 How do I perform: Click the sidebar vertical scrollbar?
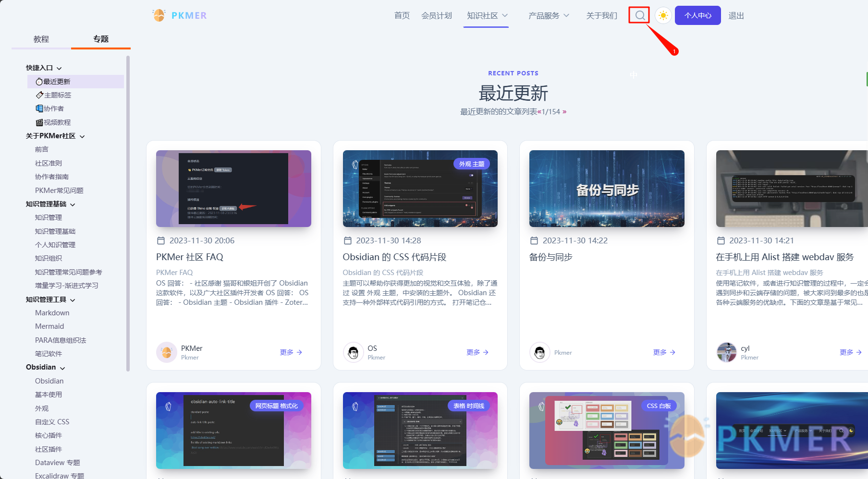(128, 214)
